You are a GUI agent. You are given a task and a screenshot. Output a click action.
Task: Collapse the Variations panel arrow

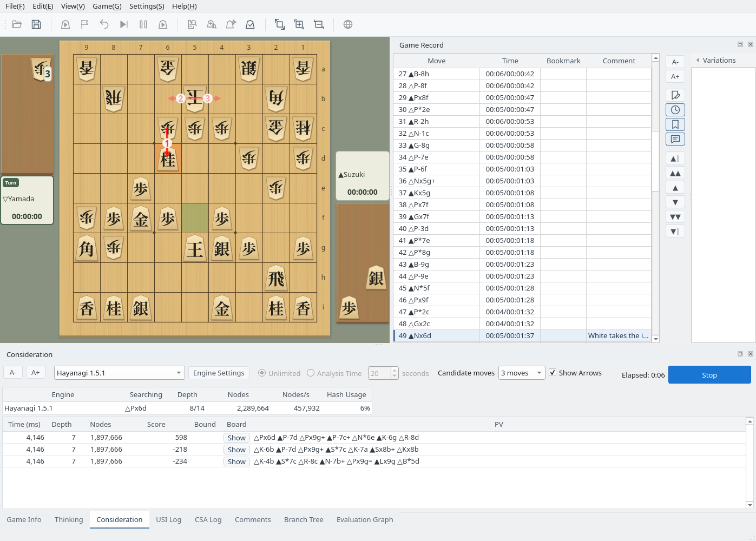(x=698, y=61)
